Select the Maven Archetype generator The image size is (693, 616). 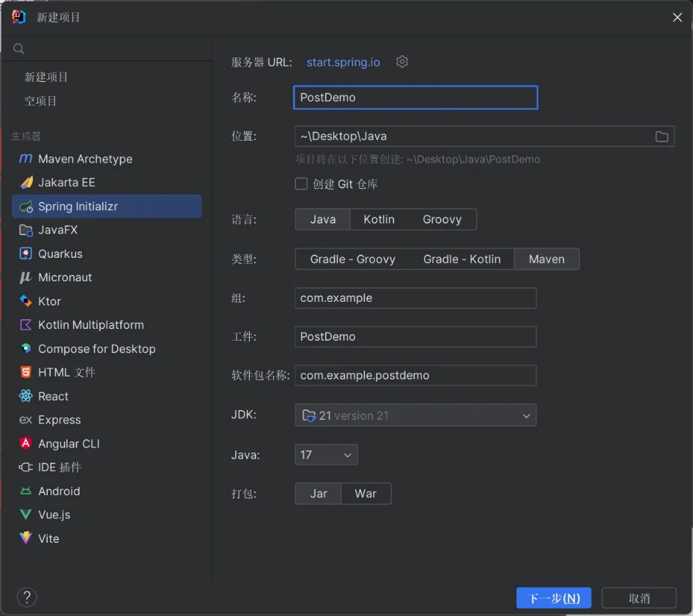point(85,159)
